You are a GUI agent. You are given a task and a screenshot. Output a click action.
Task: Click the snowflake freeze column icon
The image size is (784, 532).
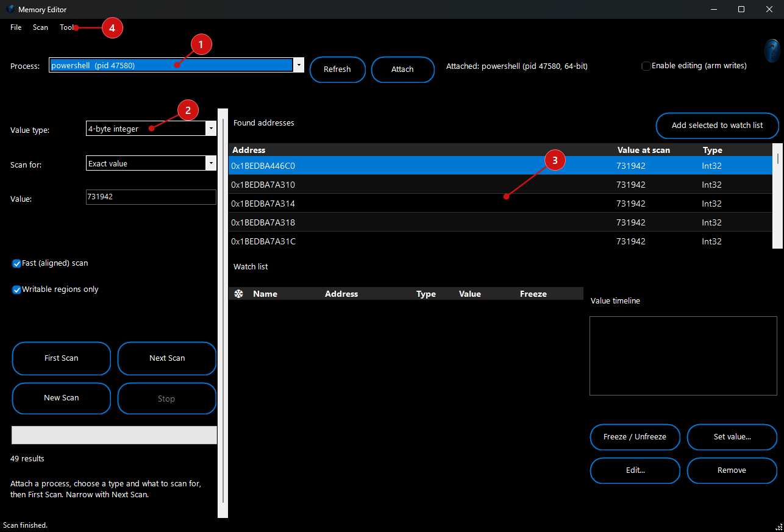click(239, 294)
